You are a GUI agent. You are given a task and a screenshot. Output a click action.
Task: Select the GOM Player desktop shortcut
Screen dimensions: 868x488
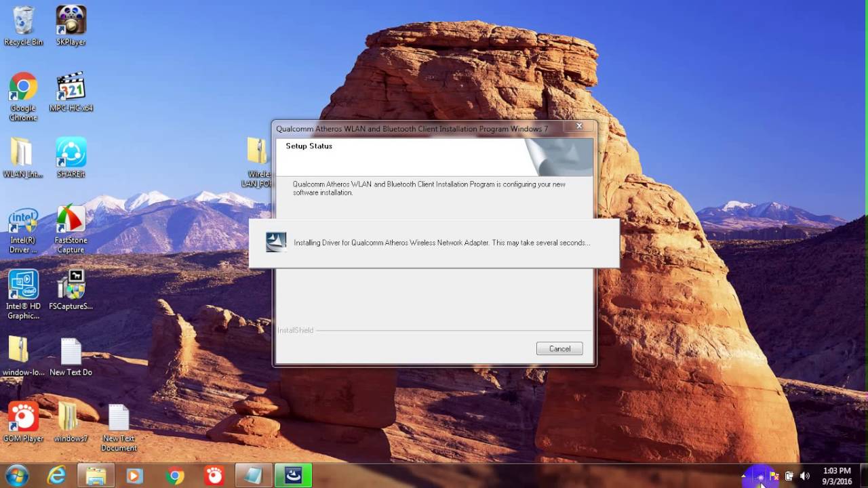[x=23, y=422]
